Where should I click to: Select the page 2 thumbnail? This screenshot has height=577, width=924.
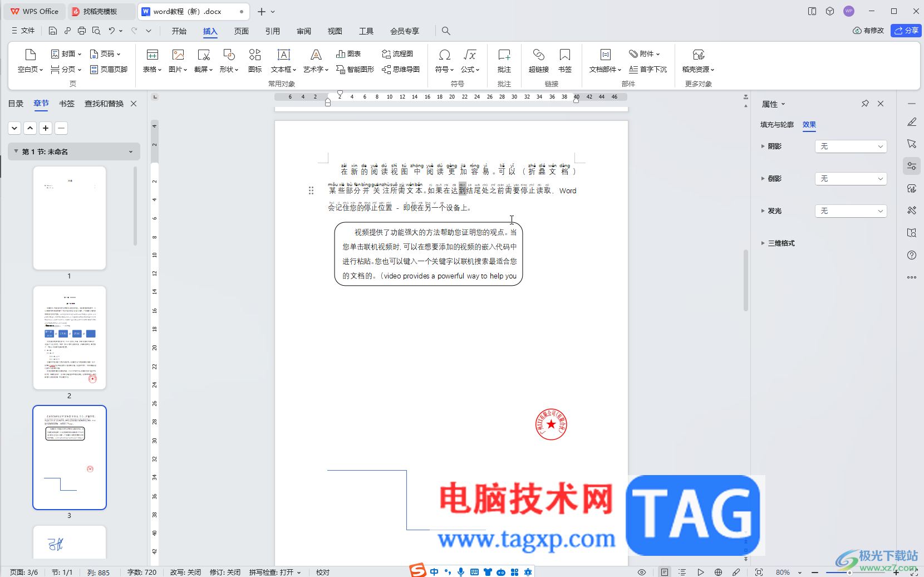(x=70, y=338)
